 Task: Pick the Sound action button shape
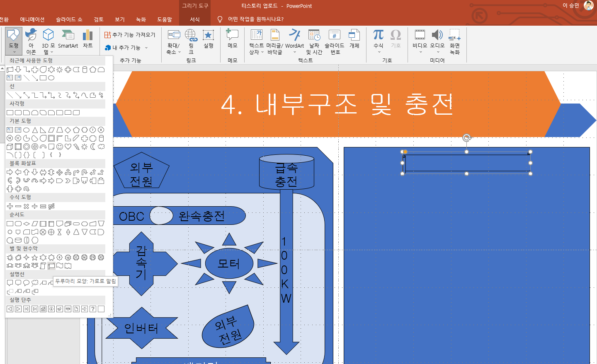click(85, 309)
